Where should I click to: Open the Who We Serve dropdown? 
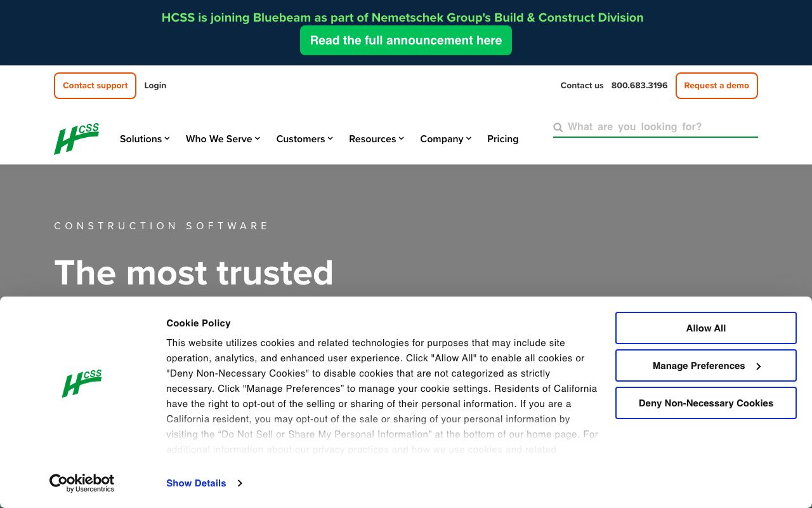click(x=223, y=138)
